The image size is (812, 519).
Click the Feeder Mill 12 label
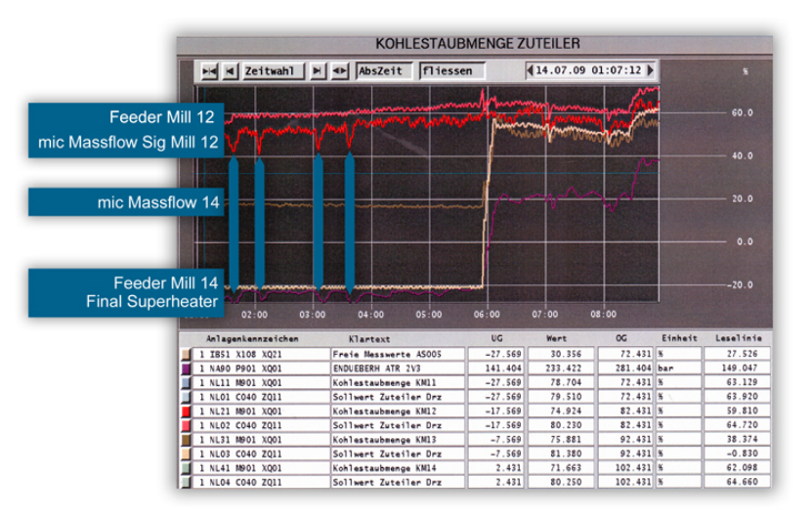tap(163, 117)
